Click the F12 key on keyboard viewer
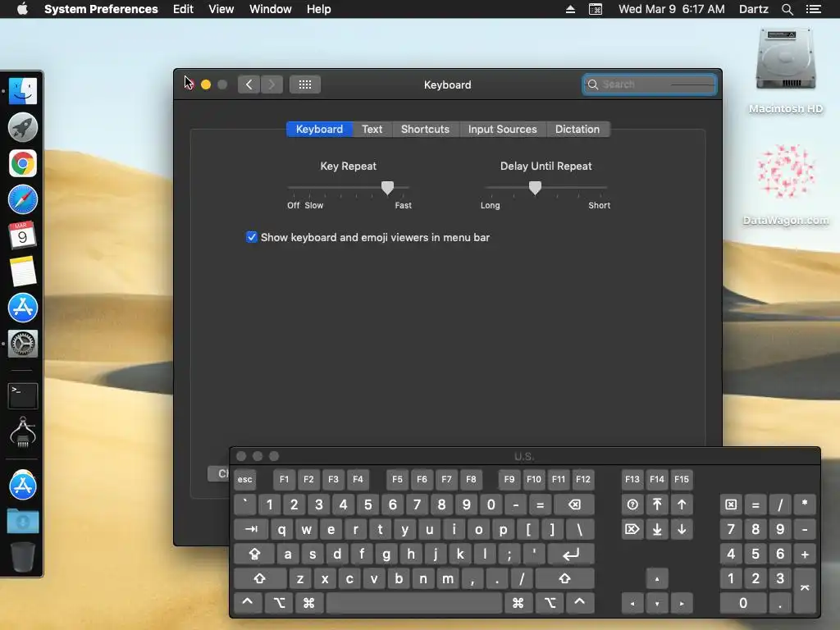Screen dimensions: 840x630 pos(583,479)
